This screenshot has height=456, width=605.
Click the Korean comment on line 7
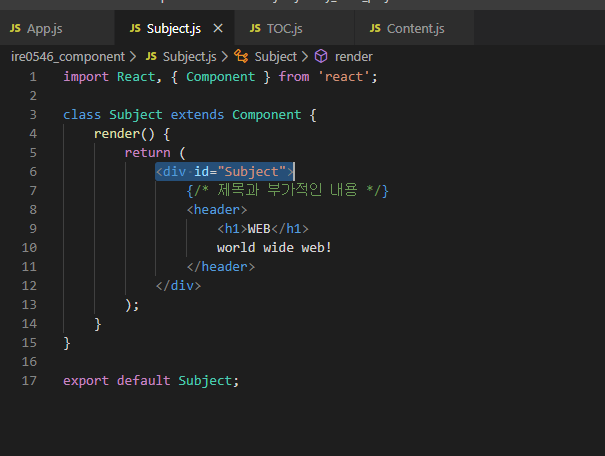(x=287, y=191)
